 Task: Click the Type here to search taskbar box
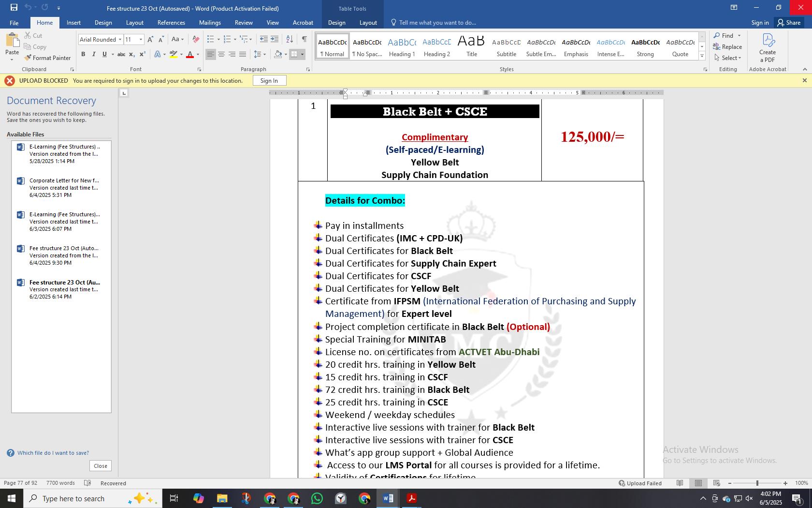click(x=92, y=498)
